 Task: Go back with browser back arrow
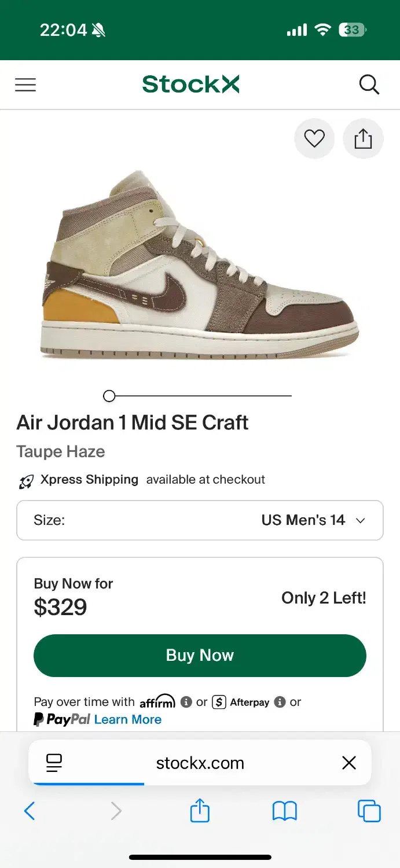[x=30, y=811]
